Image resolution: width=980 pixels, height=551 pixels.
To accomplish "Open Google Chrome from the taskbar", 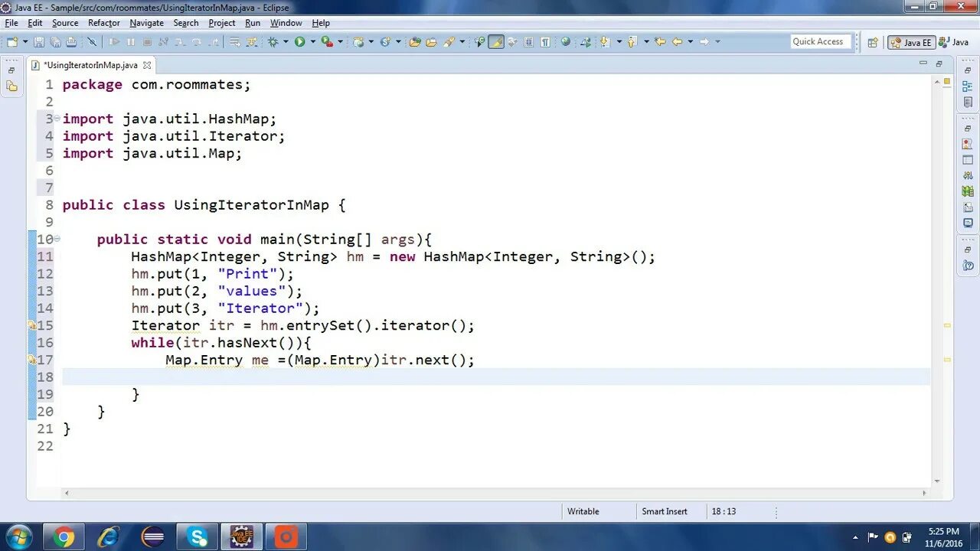I will (64, 537).
